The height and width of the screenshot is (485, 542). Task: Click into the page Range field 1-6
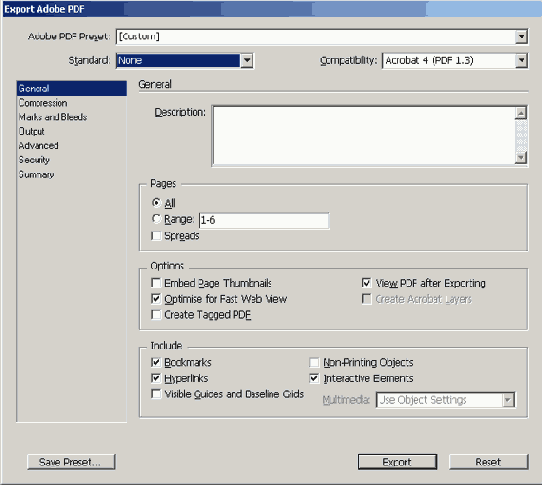point(264,221)
